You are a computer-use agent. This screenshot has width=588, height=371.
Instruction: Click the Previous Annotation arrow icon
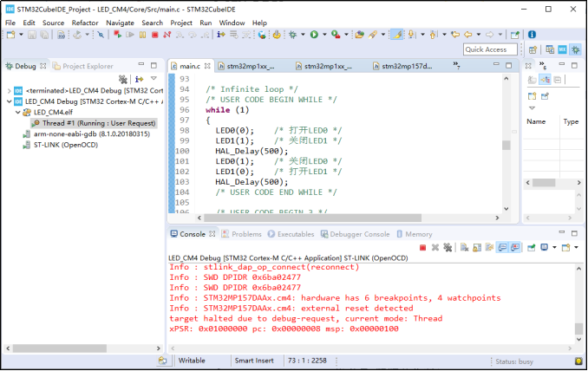coord(434,35)
